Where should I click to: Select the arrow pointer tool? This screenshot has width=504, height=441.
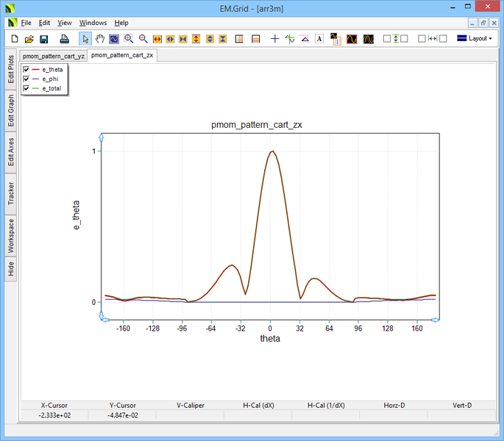(85, 38)
